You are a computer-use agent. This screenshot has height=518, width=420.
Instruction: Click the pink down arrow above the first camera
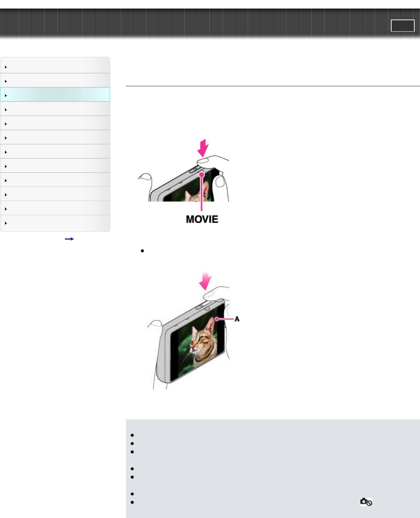click(203, 148)
